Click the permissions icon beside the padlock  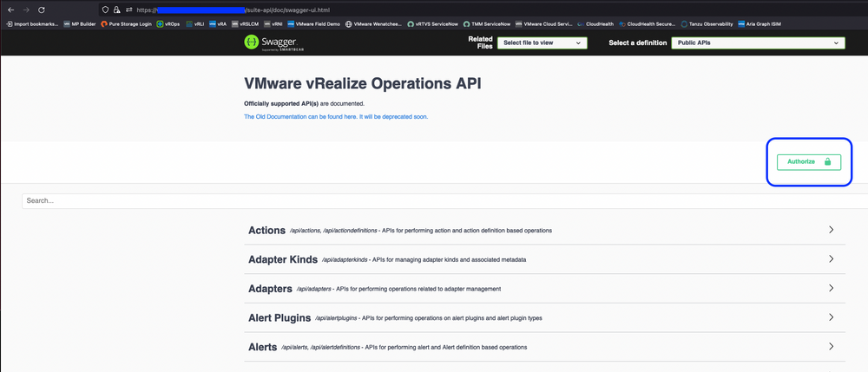[x=129, y=10]
